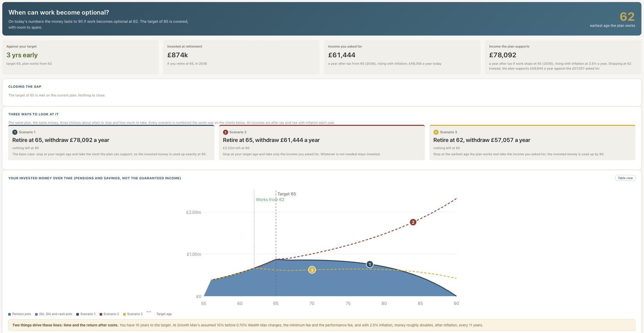The height and width of the screenshot is (333, 644).
Task: Toggle Scenario 2 legend entry below chart
Action: 109,314
